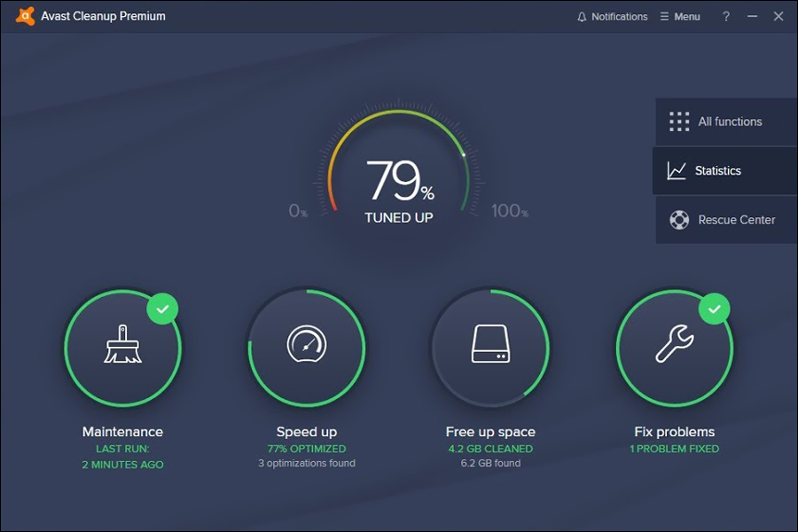
Task: Close the Avast Cleanup window
Action: point(778,16)
